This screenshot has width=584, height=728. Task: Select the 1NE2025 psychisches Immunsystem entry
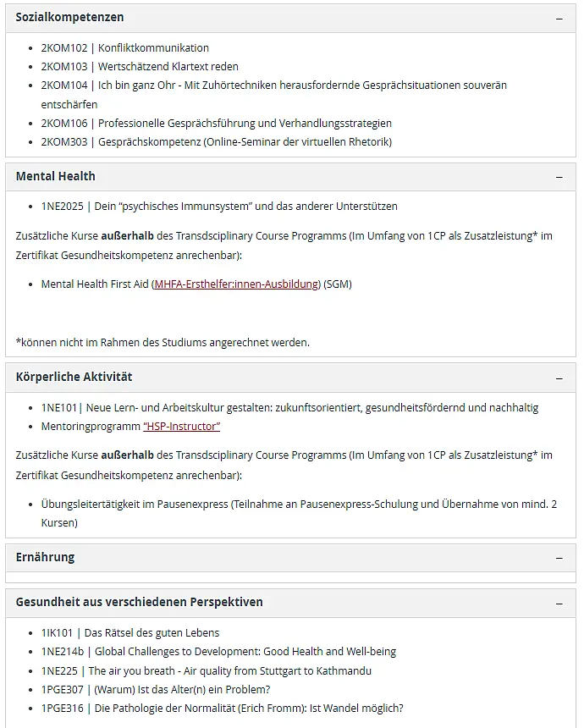pyautogui.click(x=219, y=207)
